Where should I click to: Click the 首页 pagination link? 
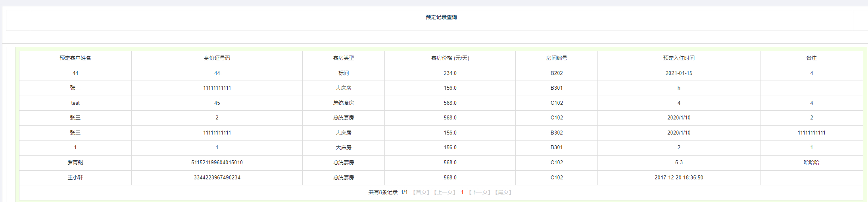(x=421, y=192)
